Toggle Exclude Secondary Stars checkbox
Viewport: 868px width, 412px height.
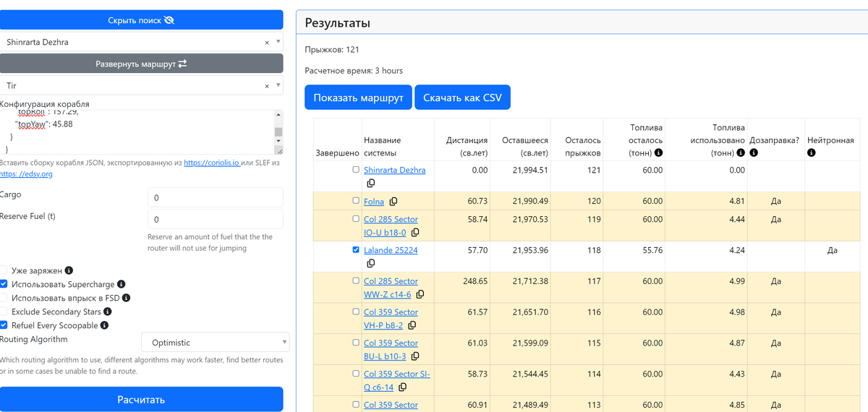click(x=4, y=312)
